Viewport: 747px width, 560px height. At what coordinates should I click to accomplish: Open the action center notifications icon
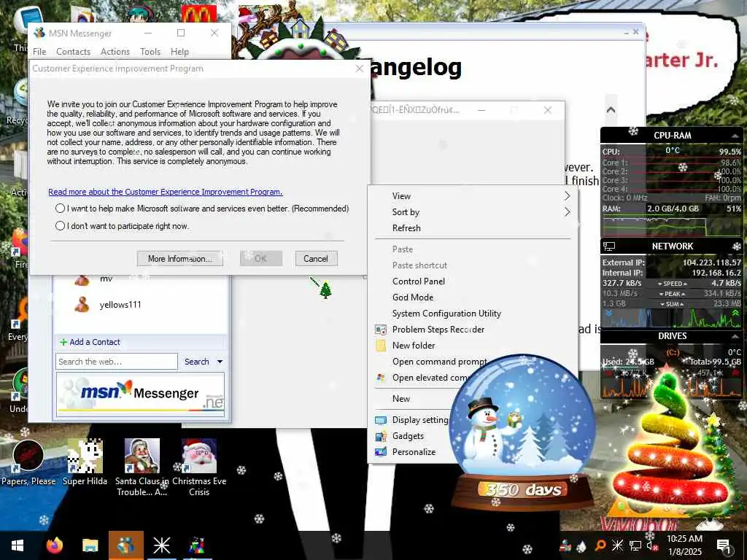click(x=724, y=545)
